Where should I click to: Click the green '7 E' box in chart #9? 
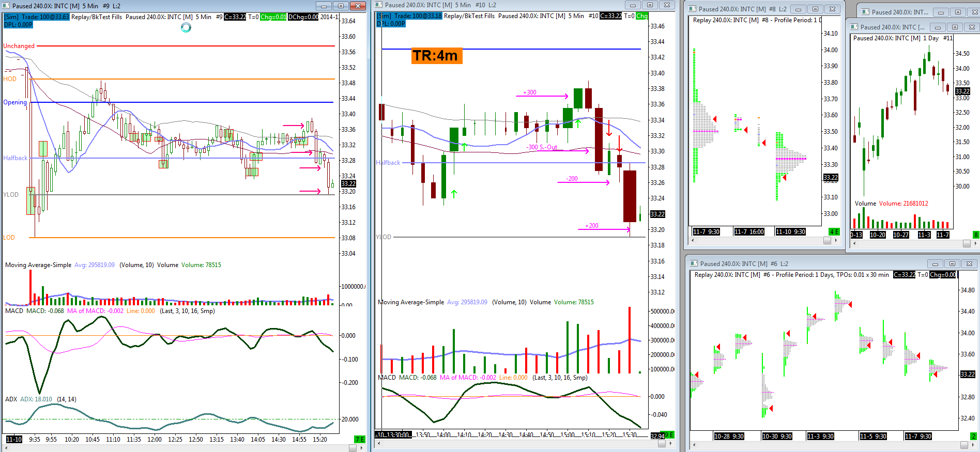pos(360,439)
